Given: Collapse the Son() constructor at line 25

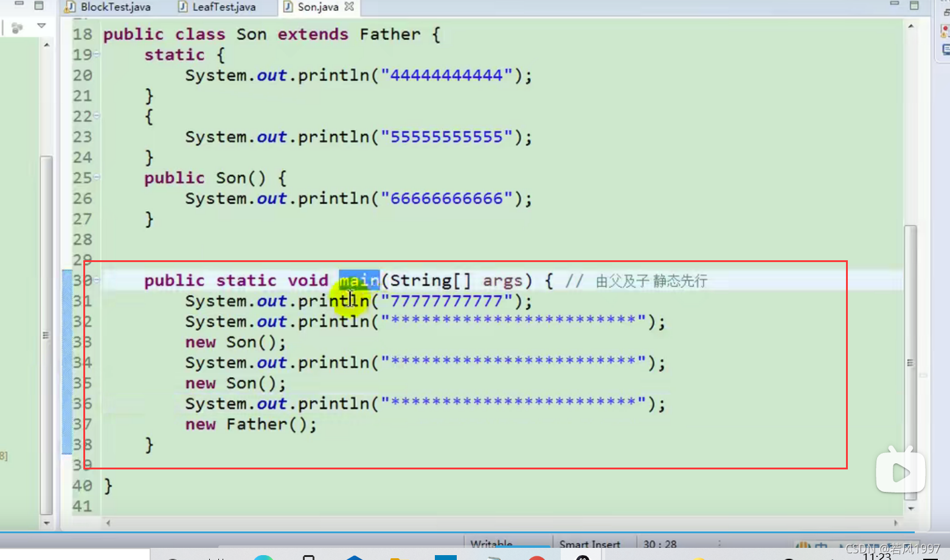Looking at the screenshot, I should tap(97, 177).
